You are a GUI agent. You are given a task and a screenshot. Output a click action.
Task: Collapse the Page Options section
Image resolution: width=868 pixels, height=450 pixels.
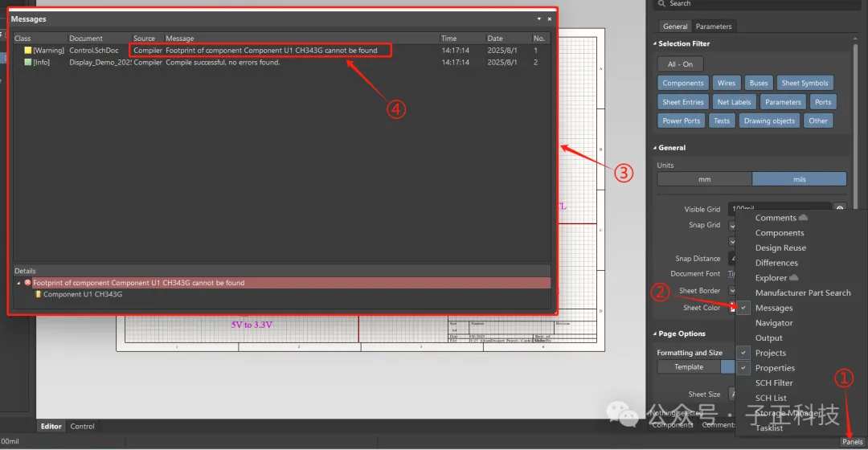655,333
